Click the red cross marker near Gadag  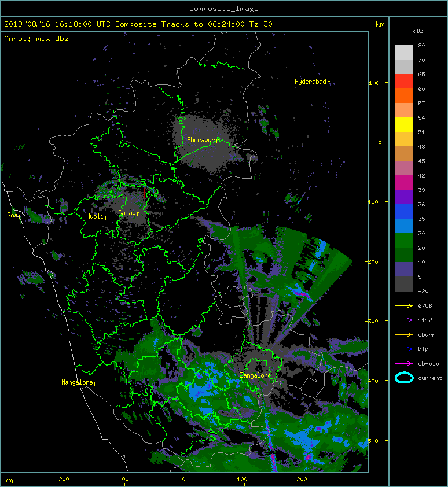[144, 193]
